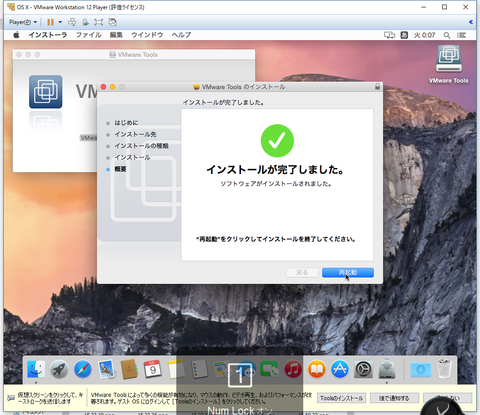
Task: Click the greyed-out 戻る (Back) button
Action: [x=302, y=272]
